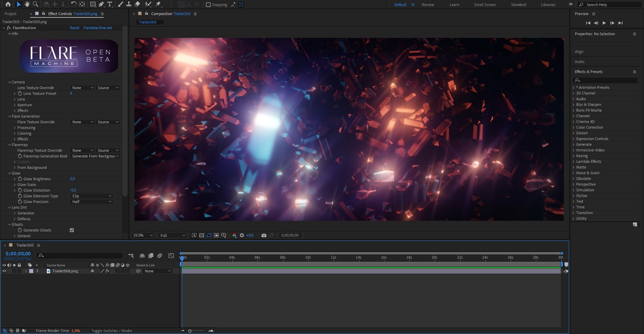The image size is (644, 334).
Task: Enable Motion Blur for timeline
Action: (160, 256)
